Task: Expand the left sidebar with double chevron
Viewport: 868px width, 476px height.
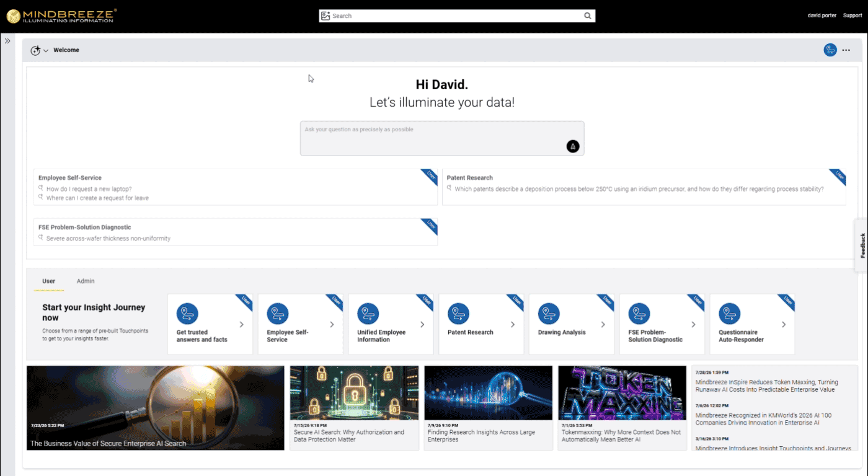Action: [x=7, y=41]
